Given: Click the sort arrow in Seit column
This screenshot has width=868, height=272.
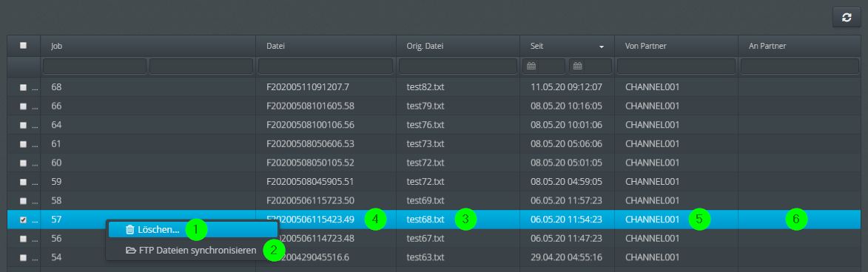Looking at the screenshot, I should coord(602,47).
